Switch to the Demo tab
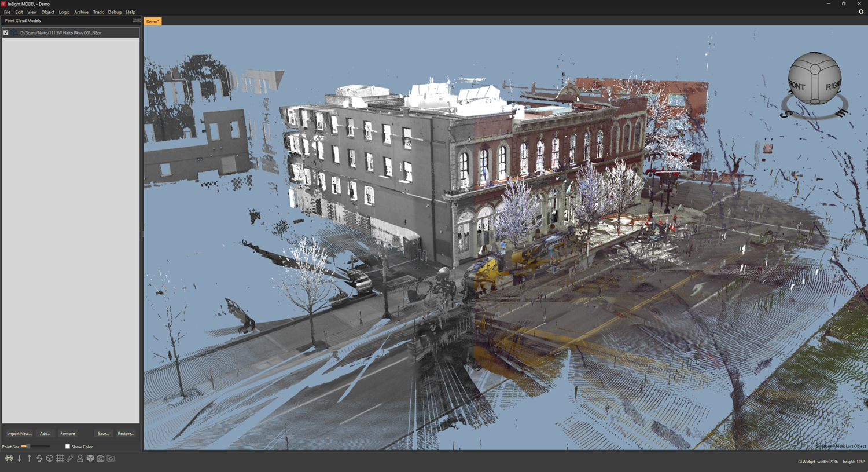Image resolution: width=868 pixels, height=472 pixels. 153,21
